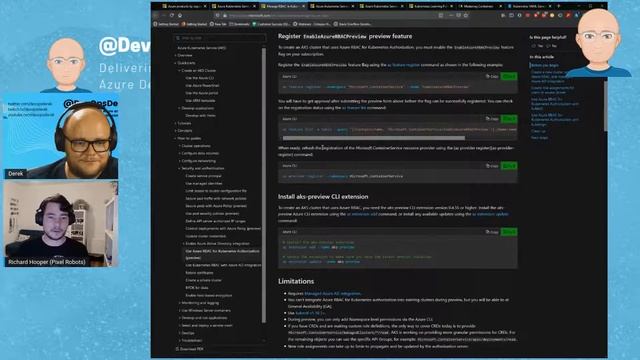Close the Mastering Containers browser tab

click(501, 6)
